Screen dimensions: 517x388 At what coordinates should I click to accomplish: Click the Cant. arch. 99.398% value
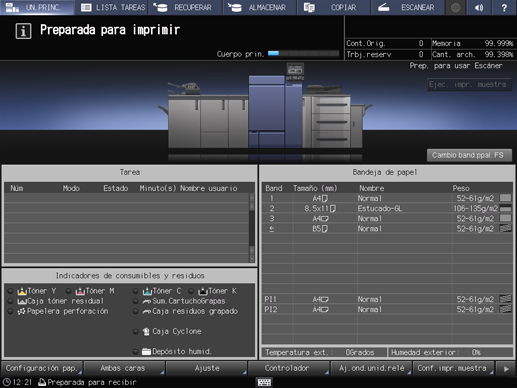click(x=499, y=54)
